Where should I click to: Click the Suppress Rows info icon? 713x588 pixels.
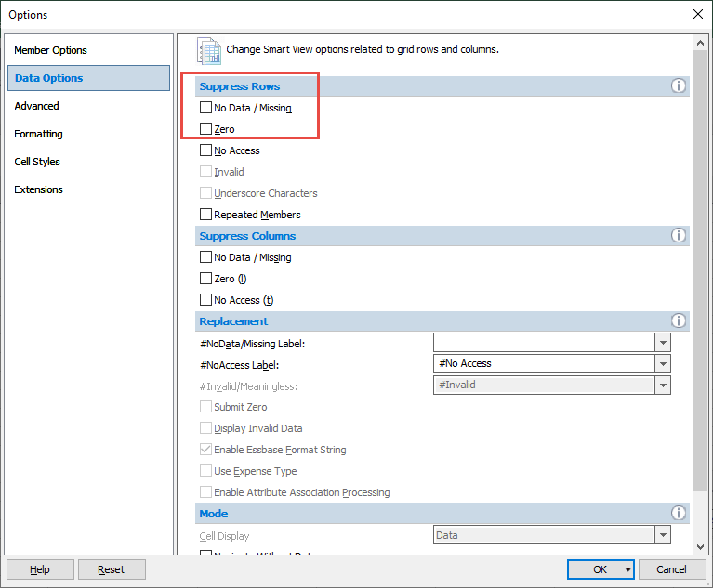pyautogui.click(x=679, y=86)
